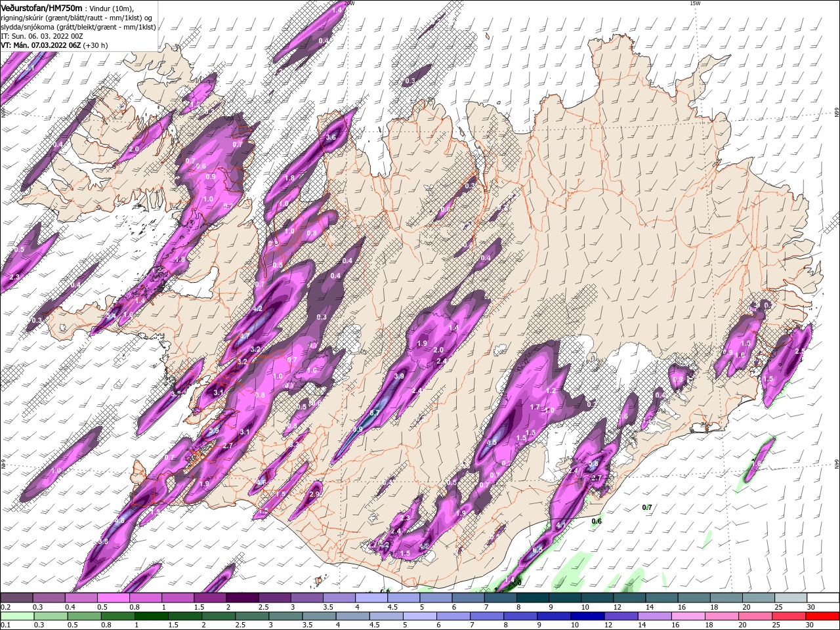This screenshot has height=630, width=840.
Task: Click the 3.9 precipitation value on the map
Action: (x=398, y=377)
